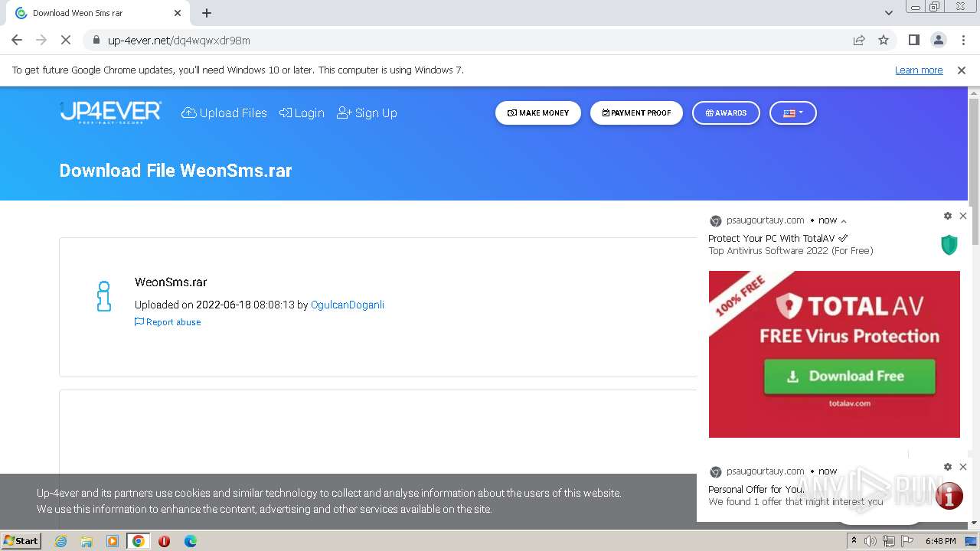Click Show desktop icon in taskbar
The image size is (980, 551).
pyautogui.click(x=972, y=541)
